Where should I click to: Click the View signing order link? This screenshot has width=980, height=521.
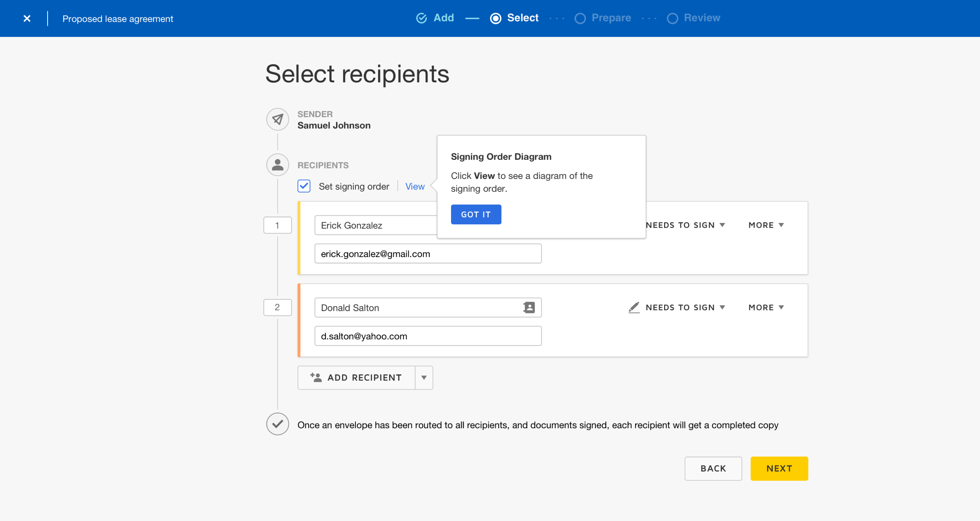pos(415,186)
